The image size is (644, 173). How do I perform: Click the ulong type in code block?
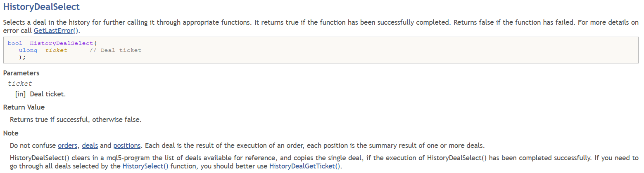[28, 50]
